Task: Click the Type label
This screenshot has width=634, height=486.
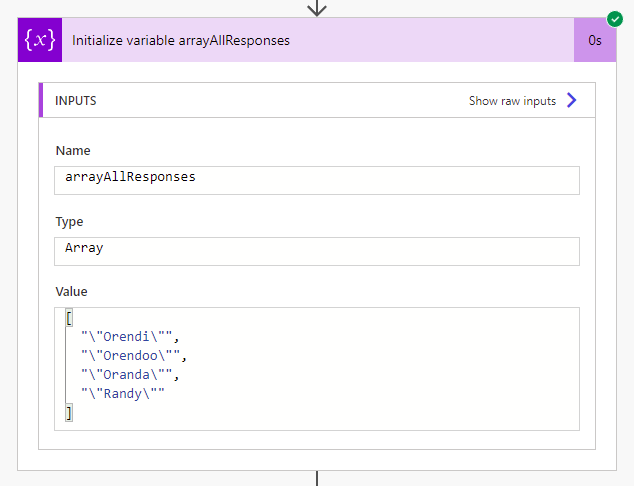Action: [x=69, y=222]
